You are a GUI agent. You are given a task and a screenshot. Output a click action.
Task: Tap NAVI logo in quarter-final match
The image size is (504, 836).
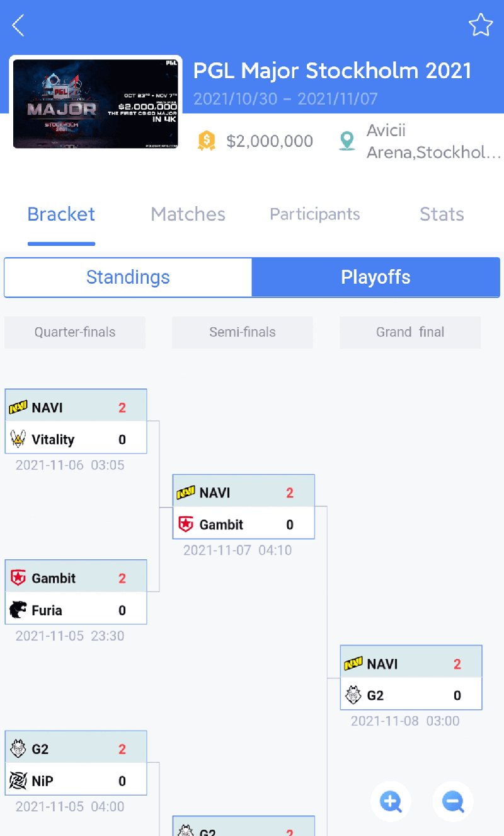click(x=18, y=408)
